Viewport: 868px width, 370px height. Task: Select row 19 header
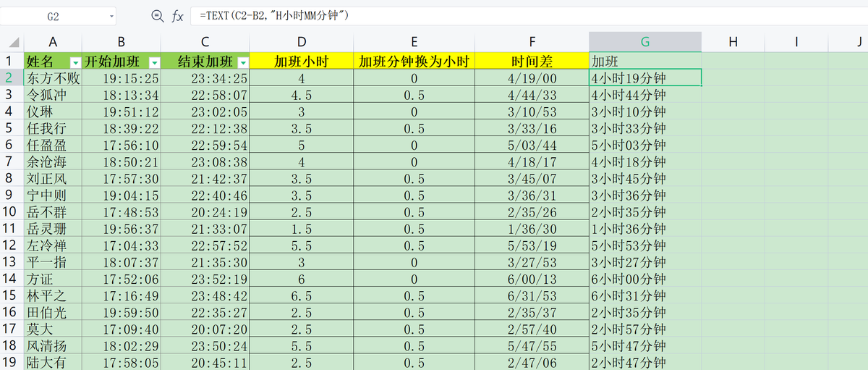tap(12, 362)
